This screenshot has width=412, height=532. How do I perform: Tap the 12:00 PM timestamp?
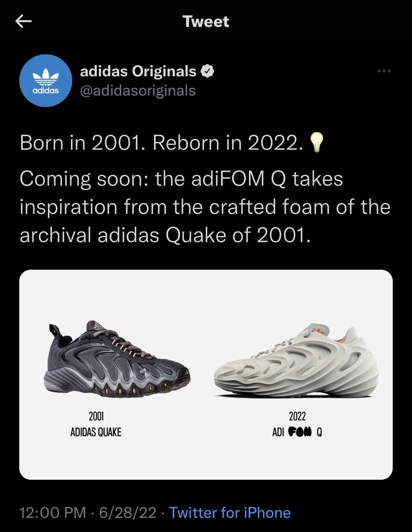[x=53, y=512]
